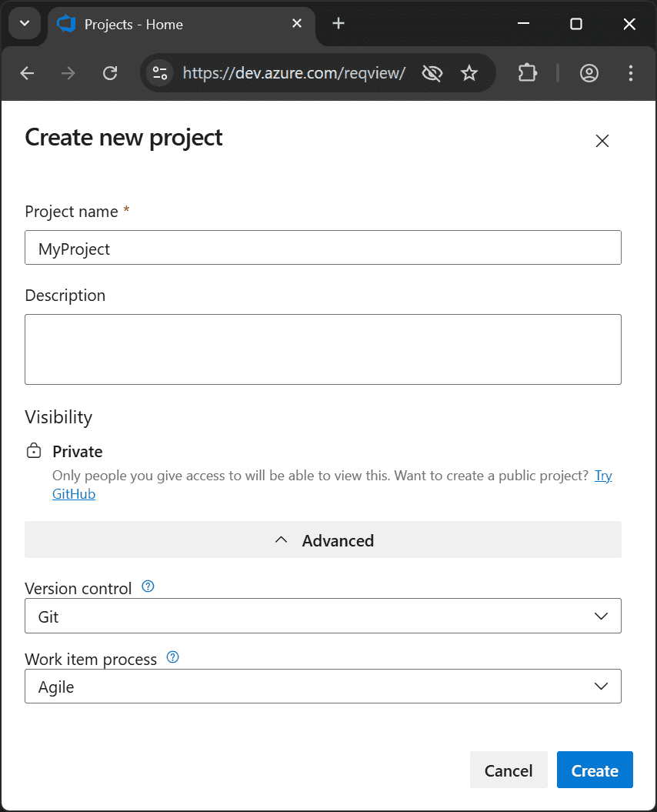Click the Version control help icon
This screenshot has height=812, width=657.
[146, 586]
